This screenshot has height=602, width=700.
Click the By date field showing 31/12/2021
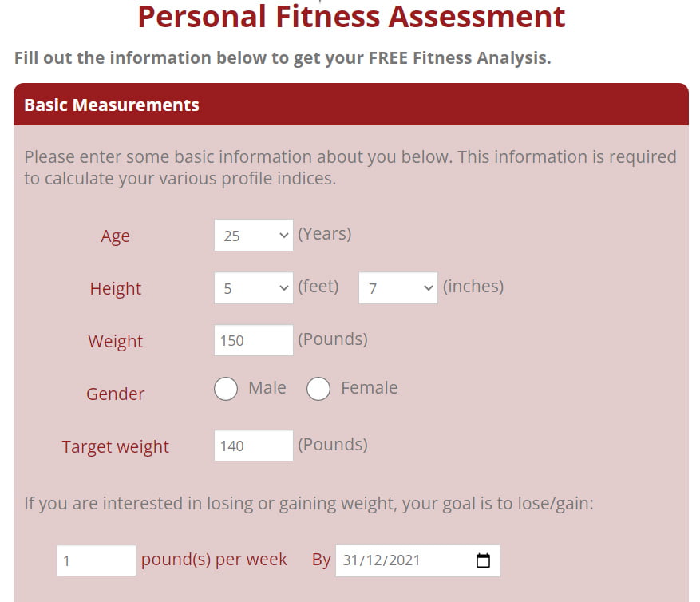418,560
